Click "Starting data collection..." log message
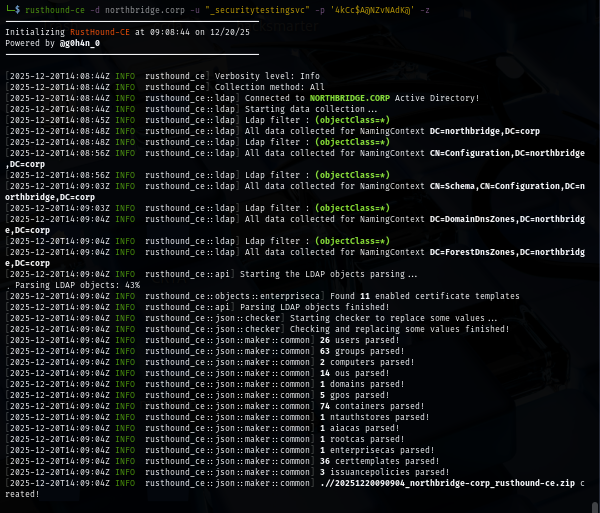The image size is (600, 513). tap(311, 109)
